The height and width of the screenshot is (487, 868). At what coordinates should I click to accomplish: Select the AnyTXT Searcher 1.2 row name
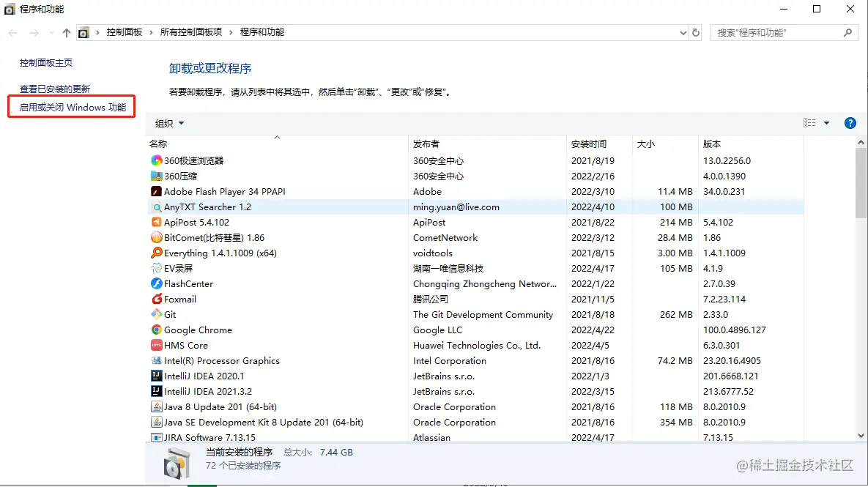(207, 207)
